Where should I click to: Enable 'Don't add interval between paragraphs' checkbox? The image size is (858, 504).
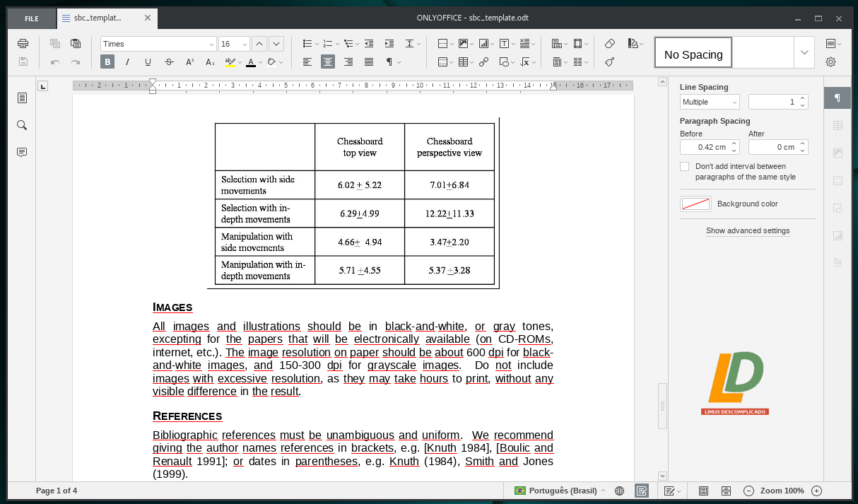click(x=684, y=167)
